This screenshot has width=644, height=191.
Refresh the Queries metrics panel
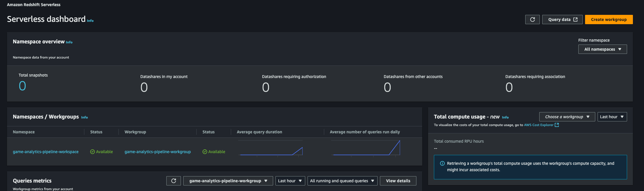(x=174, y=181)
